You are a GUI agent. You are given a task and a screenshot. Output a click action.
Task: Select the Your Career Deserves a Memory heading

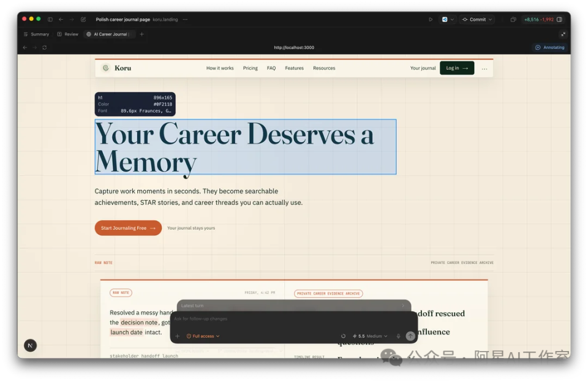[x=245, y=147]
